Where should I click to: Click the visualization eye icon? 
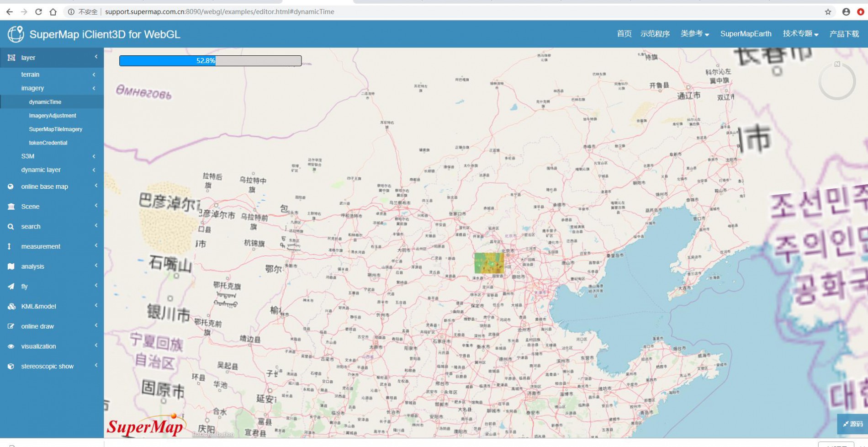click(11, 346)
